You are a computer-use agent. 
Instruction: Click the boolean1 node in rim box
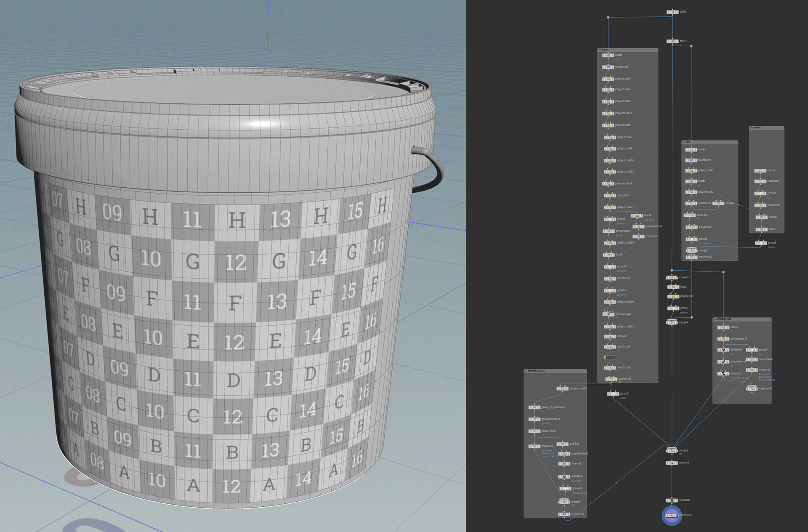coord(690,215)
